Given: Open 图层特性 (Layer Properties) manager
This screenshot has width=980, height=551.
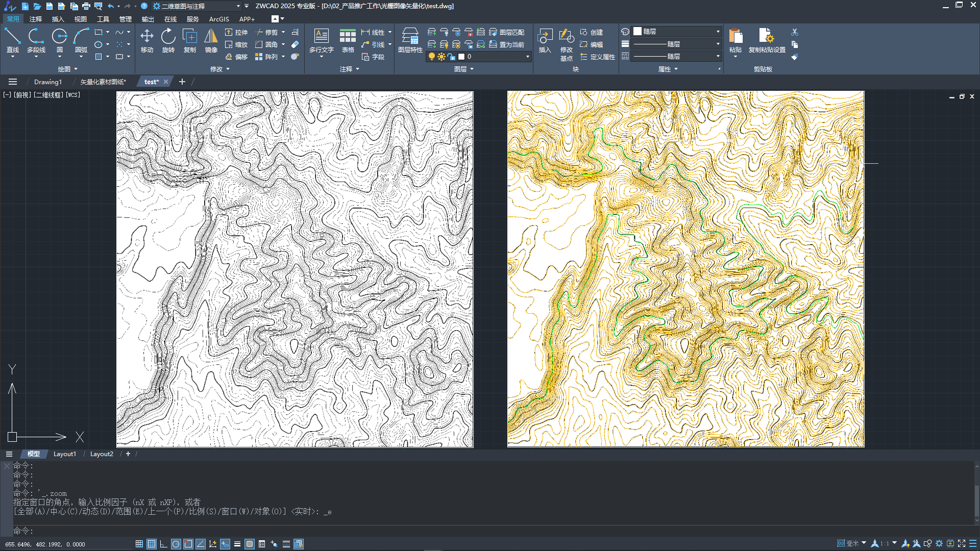Looking at the screenshot, I should (x=410, y=40).
